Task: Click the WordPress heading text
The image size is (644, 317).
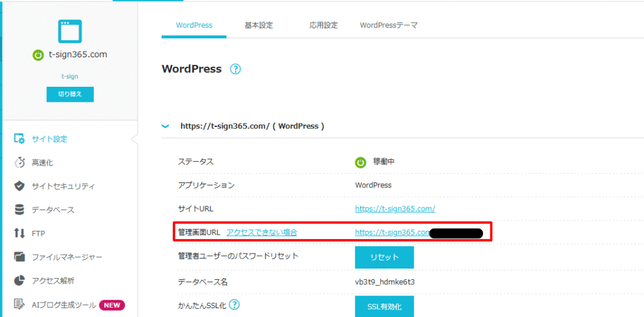Action: [x=192, y=69]
